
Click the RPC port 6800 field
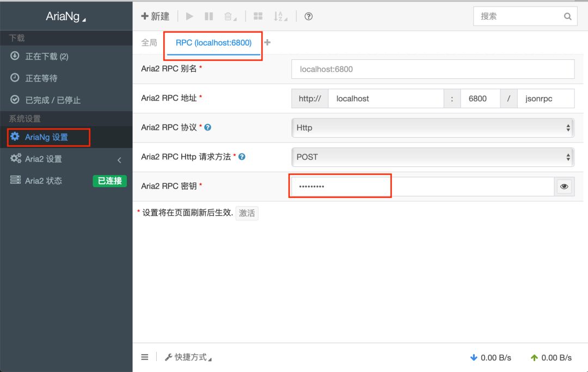click(480, 98)
